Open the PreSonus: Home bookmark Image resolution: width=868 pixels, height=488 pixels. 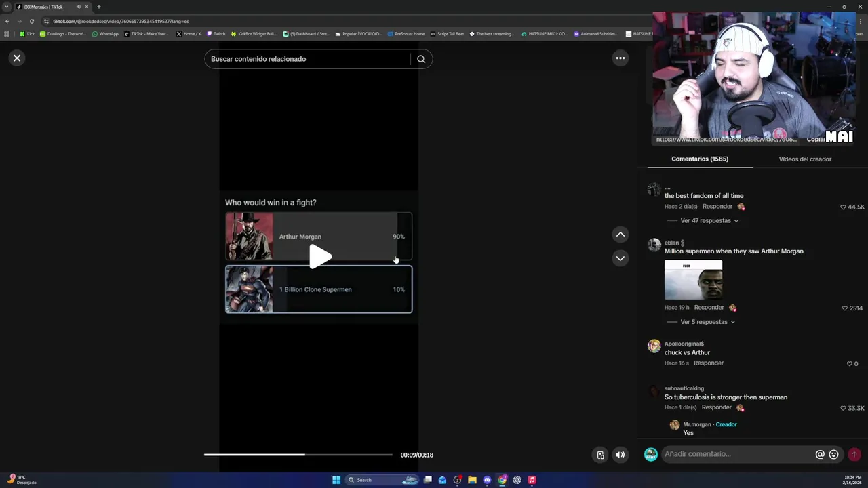(x=406, y=34)
